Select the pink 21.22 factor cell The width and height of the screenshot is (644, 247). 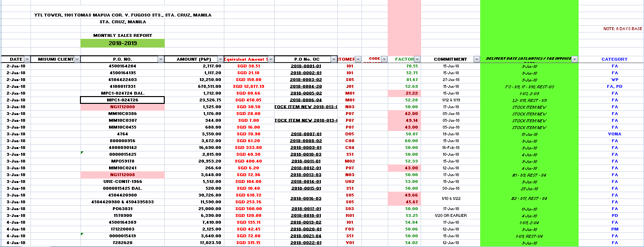[x=405, y=93]
